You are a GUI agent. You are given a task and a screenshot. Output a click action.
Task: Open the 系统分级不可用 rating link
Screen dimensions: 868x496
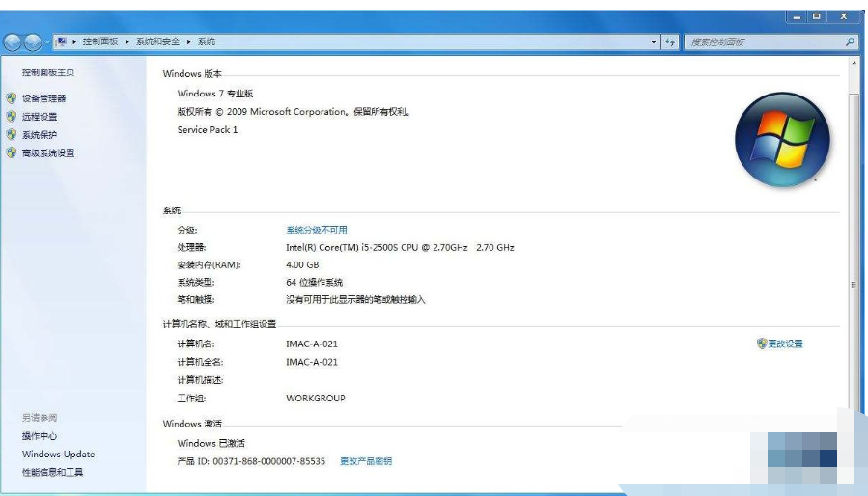(x=317, y=231)
